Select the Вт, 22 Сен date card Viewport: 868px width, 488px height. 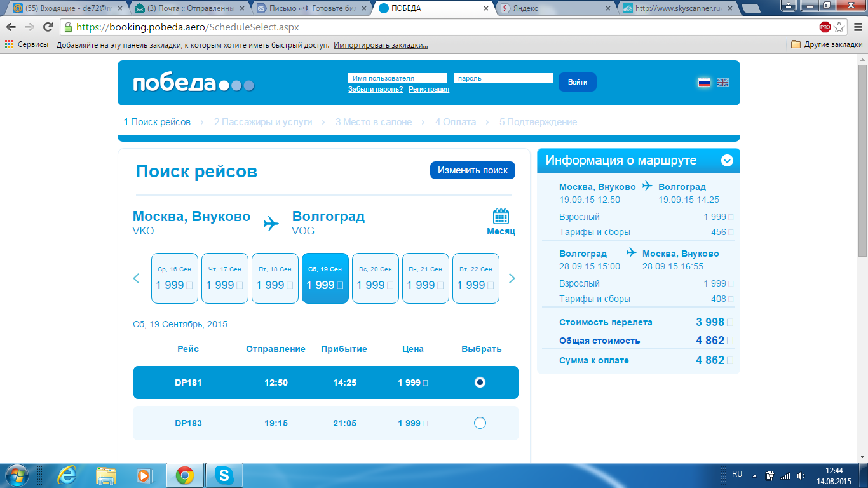click(x=476, y=278)
